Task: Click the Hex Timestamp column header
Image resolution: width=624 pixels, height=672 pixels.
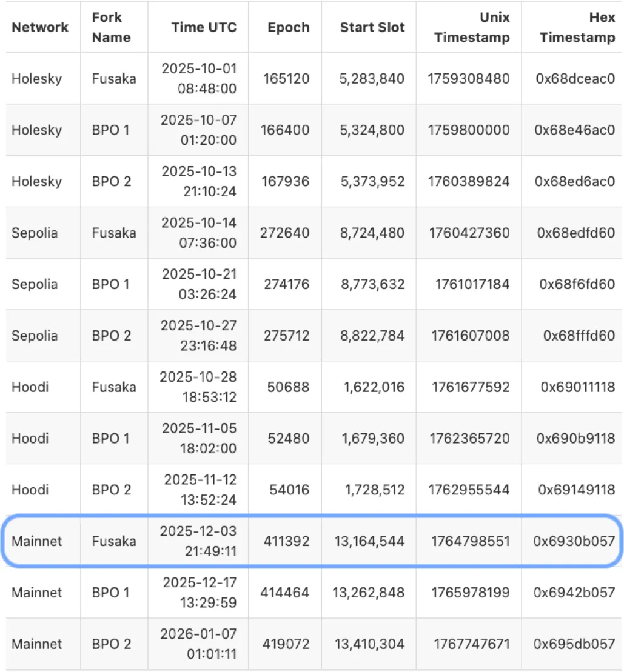Action: coord(577,27)
